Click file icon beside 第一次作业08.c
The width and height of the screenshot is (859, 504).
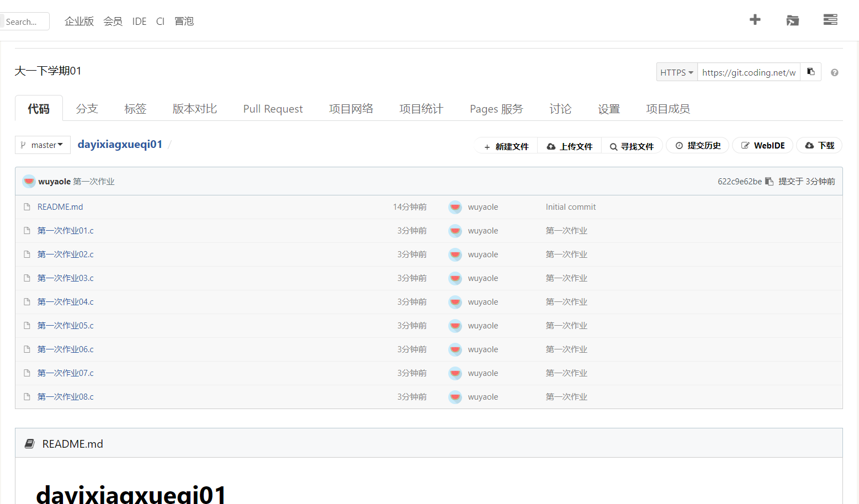click(26, 397)
